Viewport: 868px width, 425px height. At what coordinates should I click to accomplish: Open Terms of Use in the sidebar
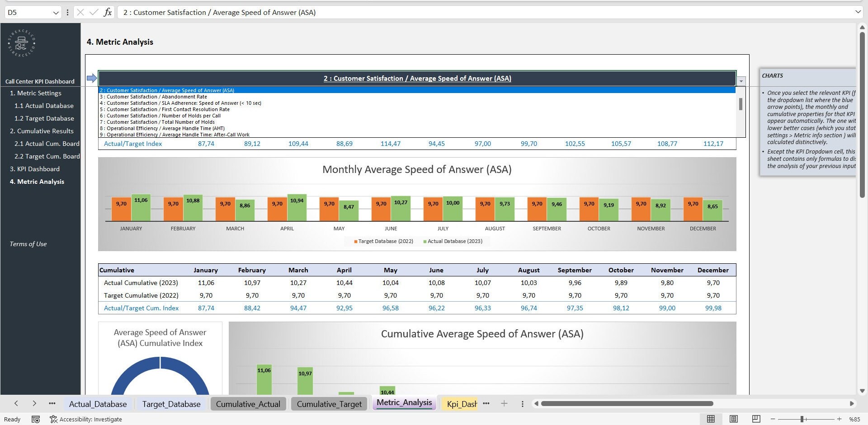[x=28, y=244]
